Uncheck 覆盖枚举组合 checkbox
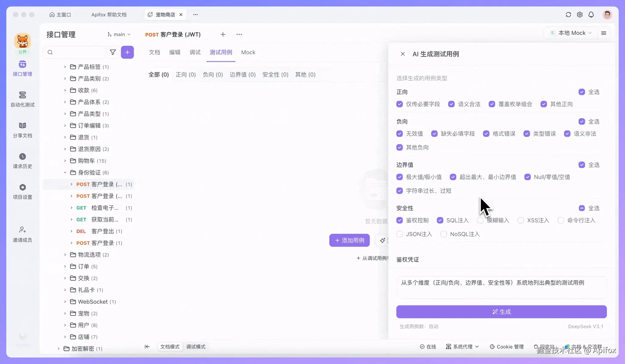The image size is (625, 364). click(x=492, y=104)
